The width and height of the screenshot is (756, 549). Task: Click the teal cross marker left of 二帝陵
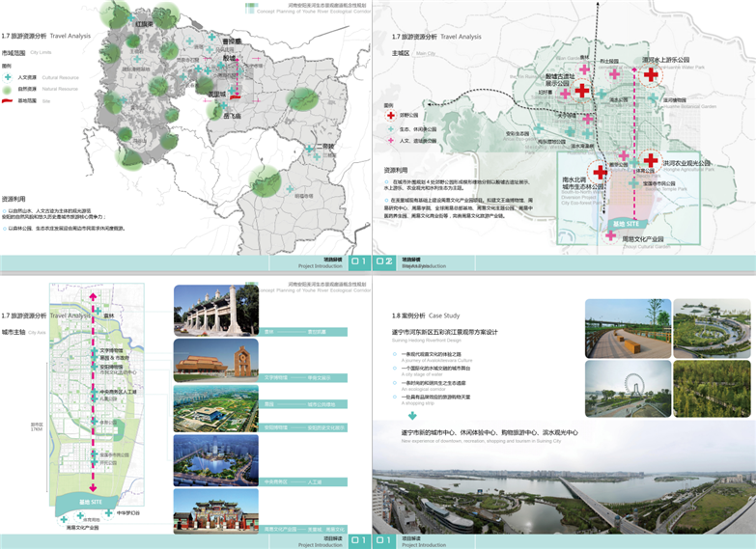click(309, 149)
